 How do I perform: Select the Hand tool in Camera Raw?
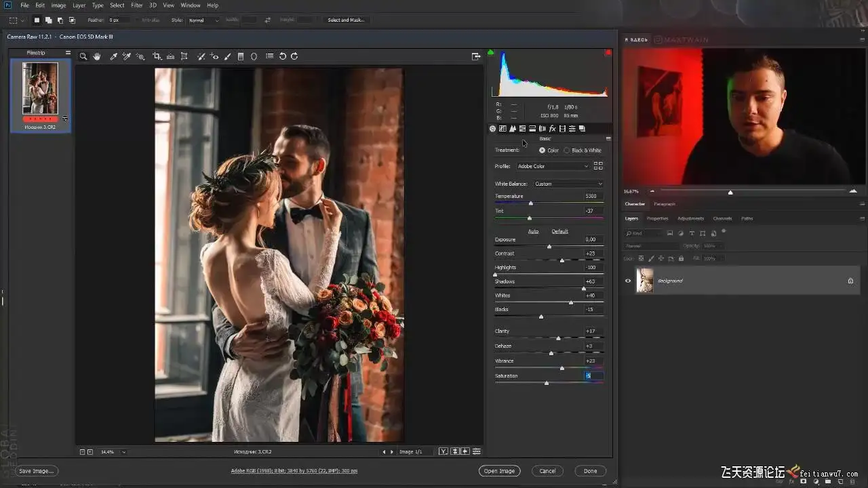point(97,56)
